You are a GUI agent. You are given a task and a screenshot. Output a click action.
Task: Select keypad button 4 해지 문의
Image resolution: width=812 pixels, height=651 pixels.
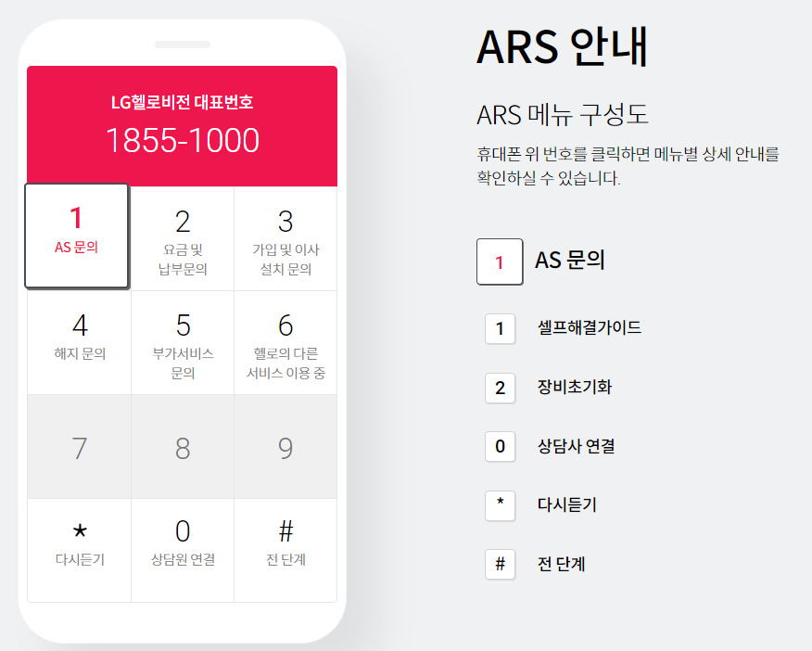pos(79,343)
